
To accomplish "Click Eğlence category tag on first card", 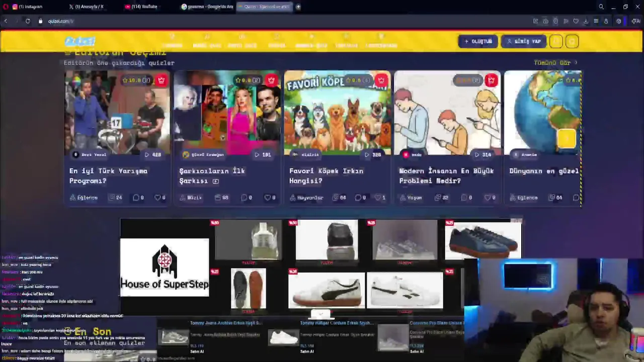I will pyautogui.click(x=84, y=198).
